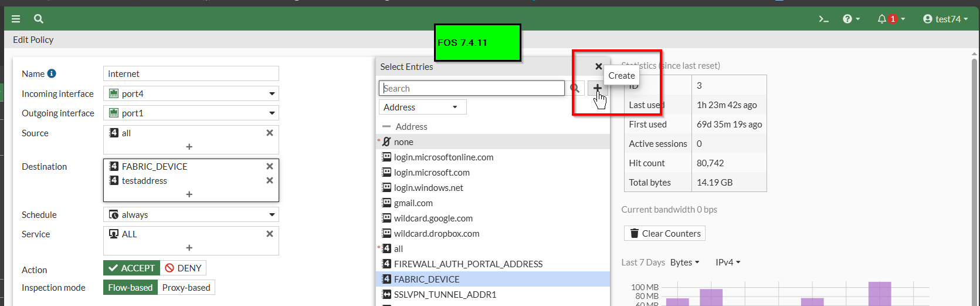The height and width of the screenshot is (306, 980).
Task: Click the Edit Policy page title
Action: coord(33,39)
